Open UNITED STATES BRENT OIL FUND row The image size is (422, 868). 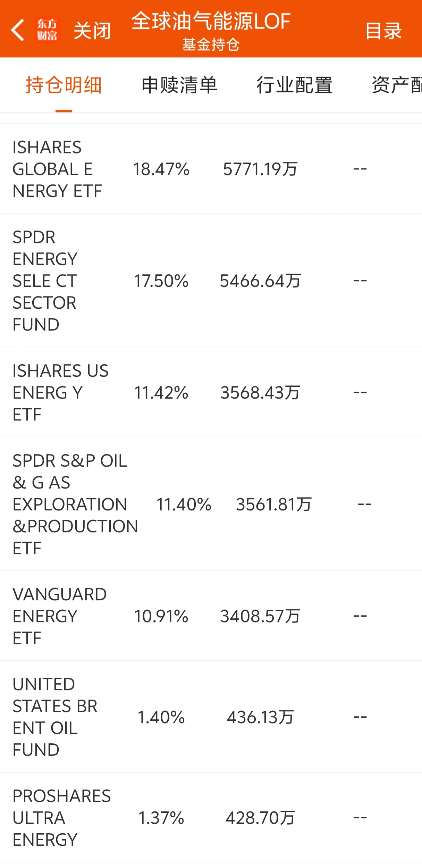click(55, 717)
